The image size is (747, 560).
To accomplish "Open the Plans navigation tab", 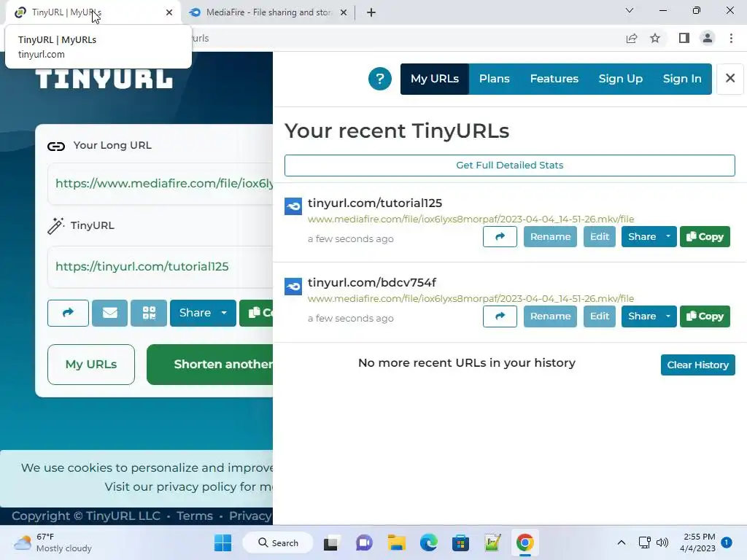I will tap(494, 79).
